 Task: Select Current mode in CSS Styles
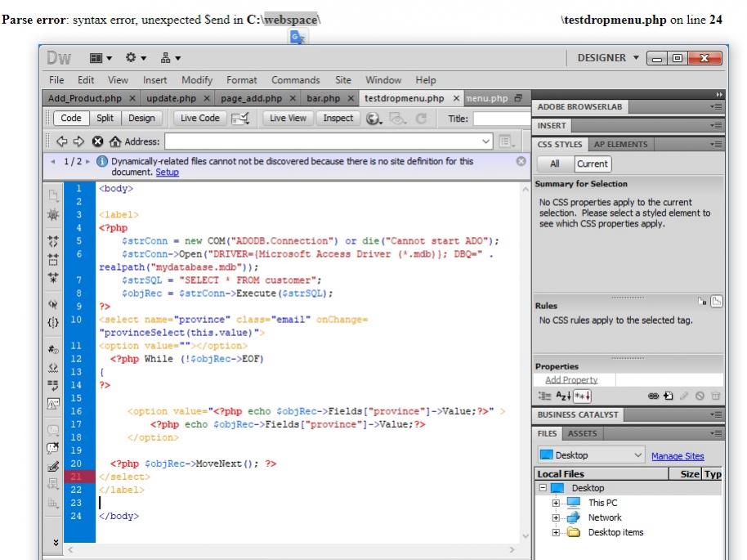(x=593, y=164)
